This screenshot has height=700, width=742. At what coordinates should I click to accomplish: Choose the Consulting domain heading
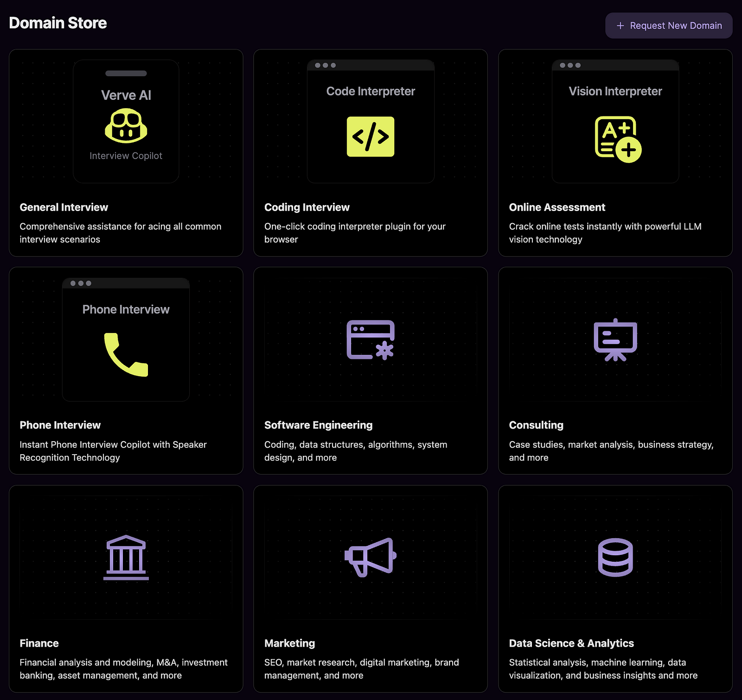click(x=536, y=425)
